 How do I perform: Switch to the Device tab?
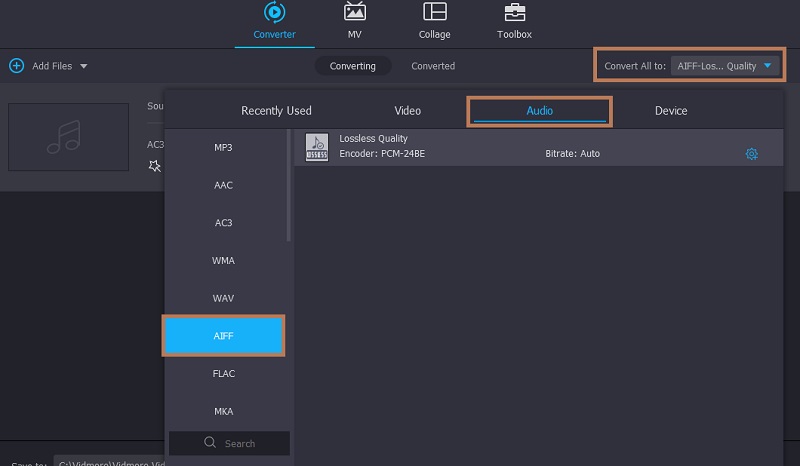[670, 111]
